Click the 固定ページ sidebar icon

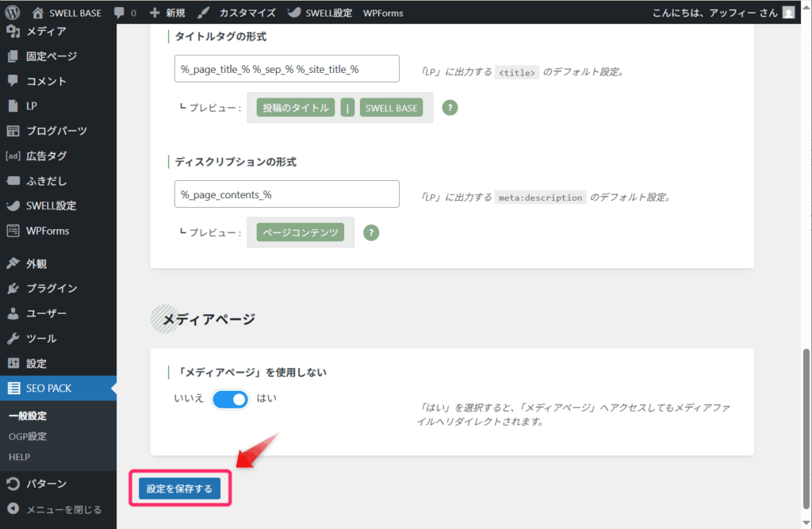(13, 56)
